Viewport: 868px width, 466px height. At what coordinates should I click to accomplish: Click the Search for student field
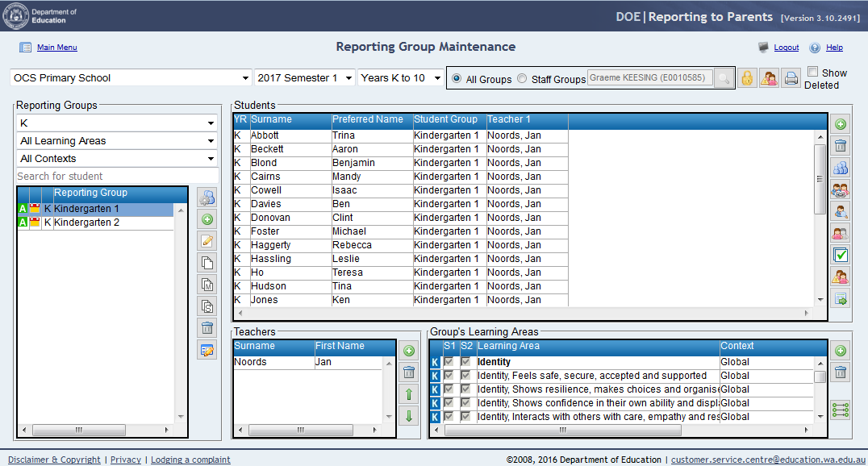tap(117, 176)
